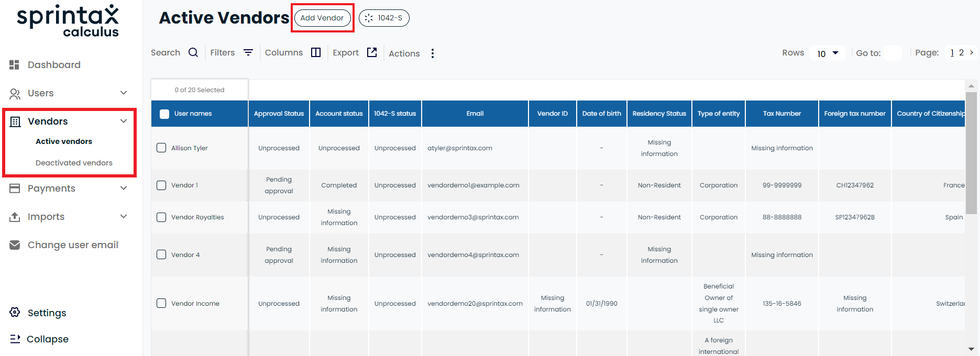Click the CH12347962 foreign tax number cell
This screenshot has height=356, width=980.
pos(855,185)
